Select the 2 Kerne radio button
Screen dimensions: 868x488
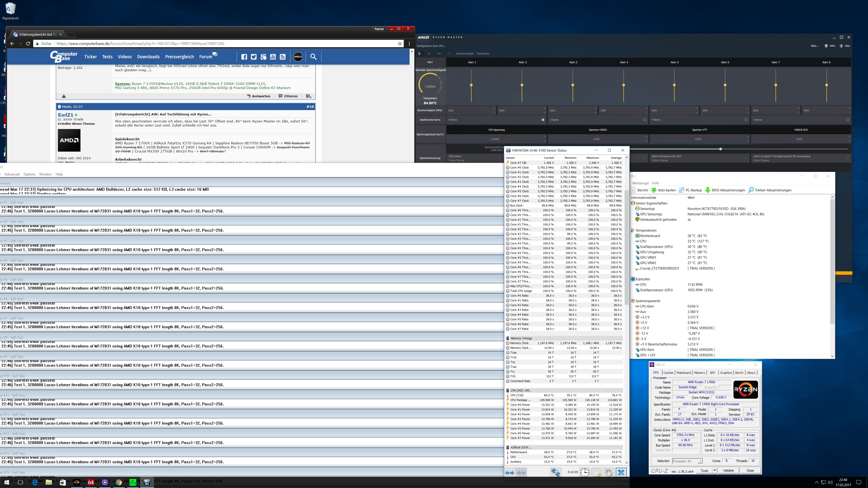(645, 120)
